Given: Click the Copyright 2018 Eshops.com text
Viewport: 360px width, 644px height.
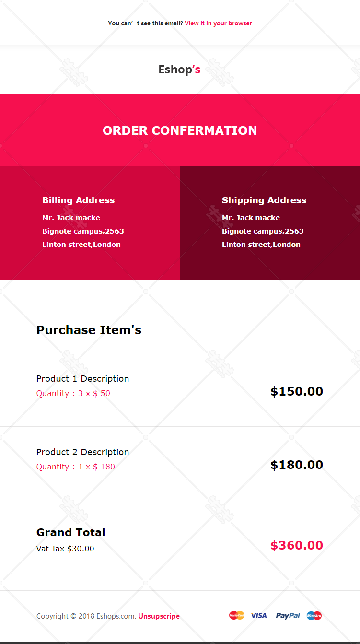Looking at the screenshot, I should pos(86,616).
